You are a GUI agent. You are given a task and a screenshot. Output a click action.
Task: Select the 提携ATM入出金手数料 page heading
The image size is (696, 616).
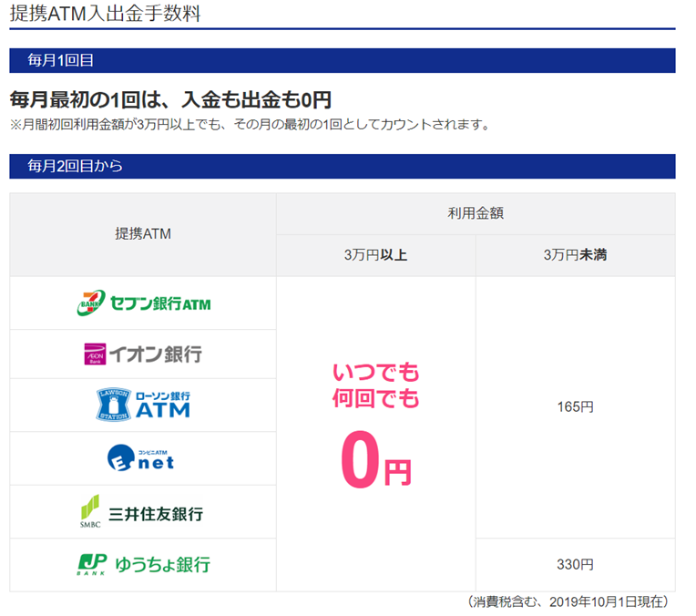pos(105,13)
